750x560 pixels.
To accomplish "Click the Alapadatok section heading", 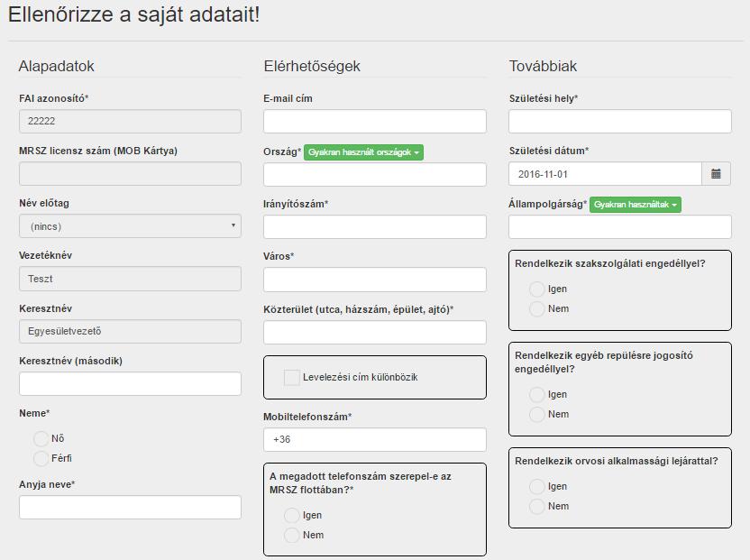I will pyautogui.click(x=57, y=66).
